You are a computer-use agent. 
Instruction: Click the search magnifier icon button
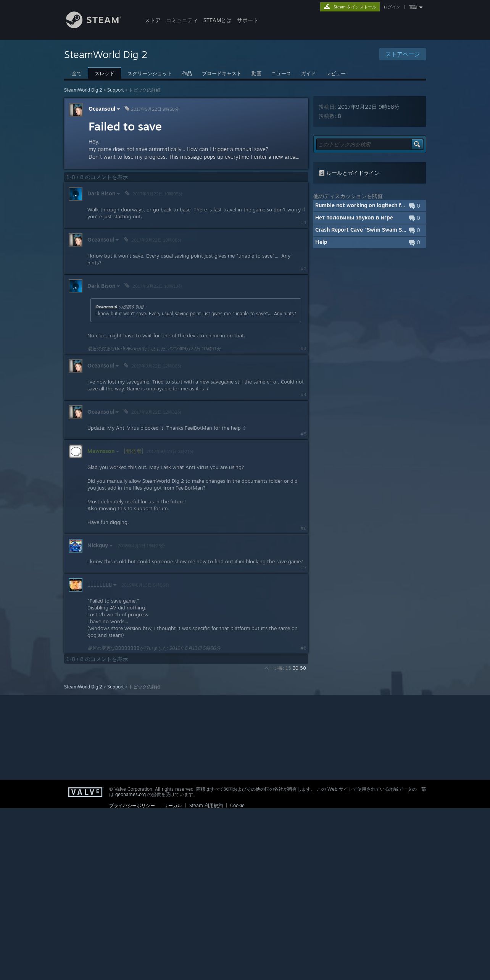(x=417, y=144)
